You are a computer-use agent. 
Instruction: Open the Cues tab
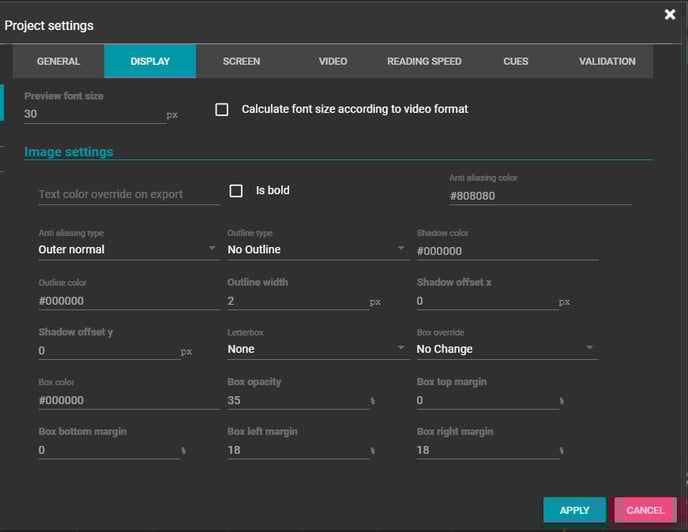pos(516,61)
